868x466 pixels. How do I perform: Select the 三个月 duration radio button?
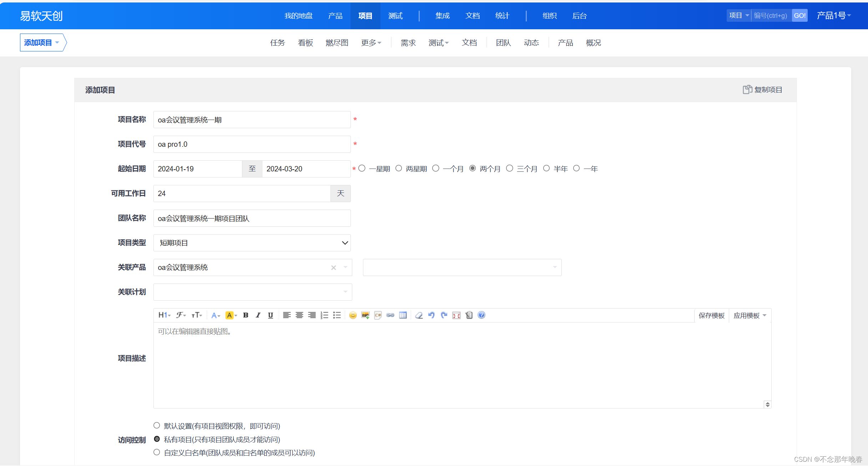pos(510,168)
